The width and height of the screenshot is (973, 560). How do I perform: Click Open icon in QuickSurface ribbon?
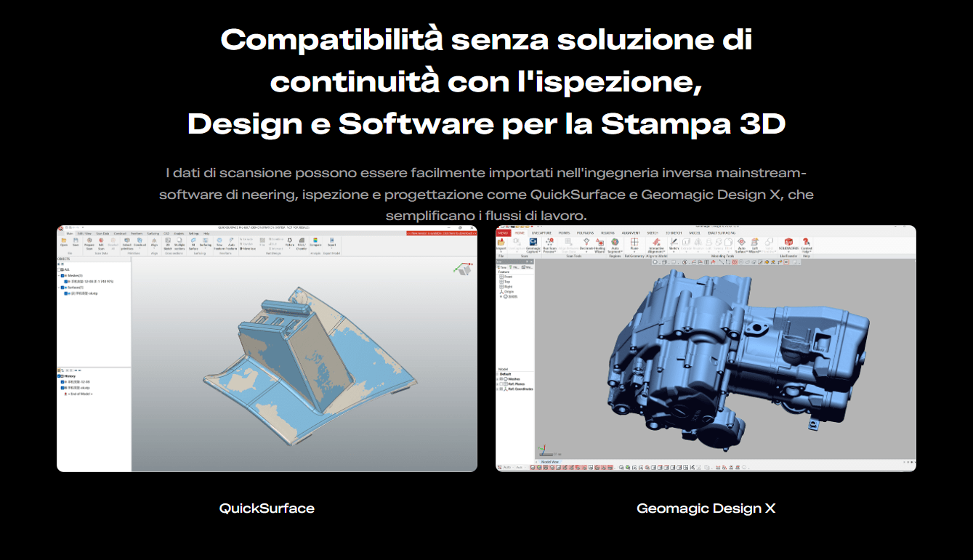(64, 240)
